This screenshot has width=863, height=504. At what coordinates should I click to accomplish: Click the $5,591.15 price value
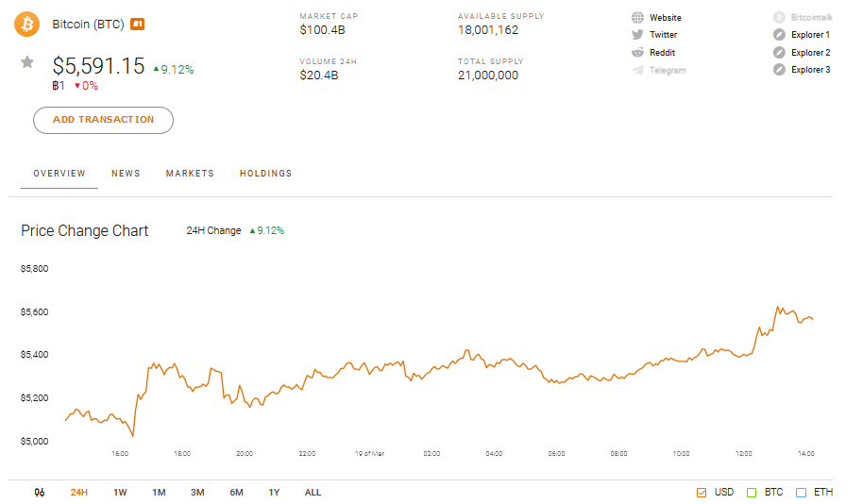tap(98, 66)
